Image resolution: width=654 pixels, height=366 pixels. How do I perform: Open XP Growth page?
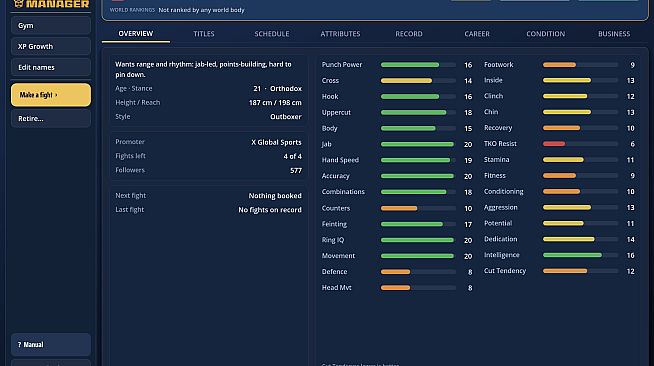click(x=51, y=46)
